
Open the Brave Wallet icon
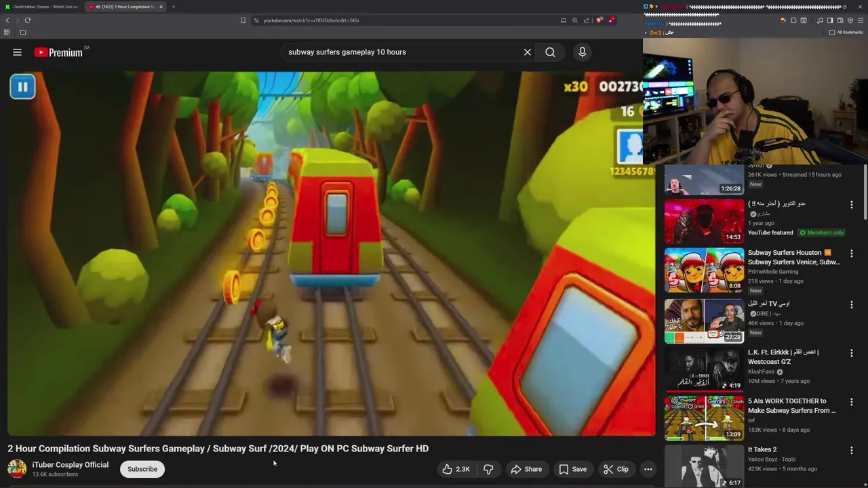[840, 20]
